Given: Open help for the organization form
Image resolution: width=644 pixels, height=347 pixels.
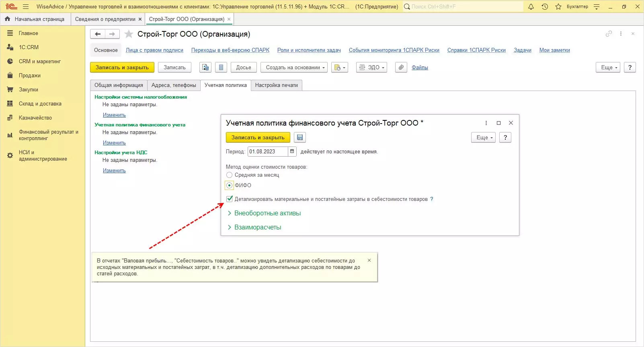Looking at the screenshot, I should [630, 67].
